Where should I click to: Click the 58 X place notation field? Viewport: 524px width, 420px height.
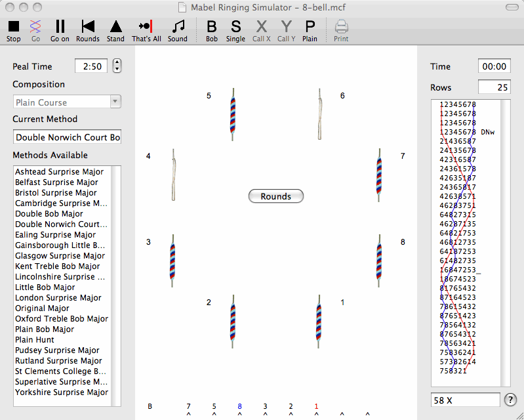(465, 400)
